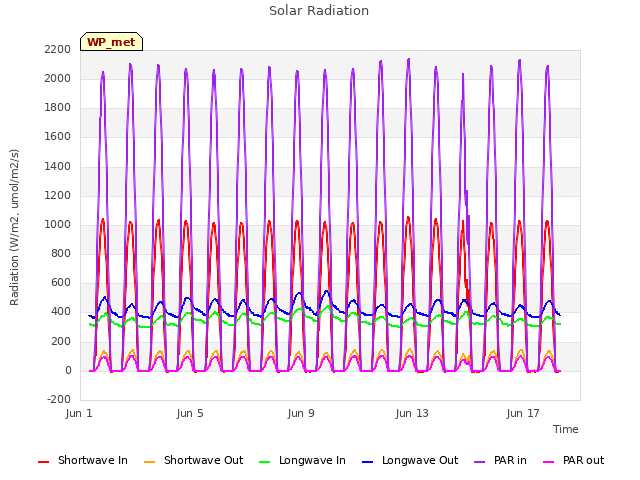Toggle PAR out legend entry
This screenshot has width=640, height=480.
tap(573, 461)
